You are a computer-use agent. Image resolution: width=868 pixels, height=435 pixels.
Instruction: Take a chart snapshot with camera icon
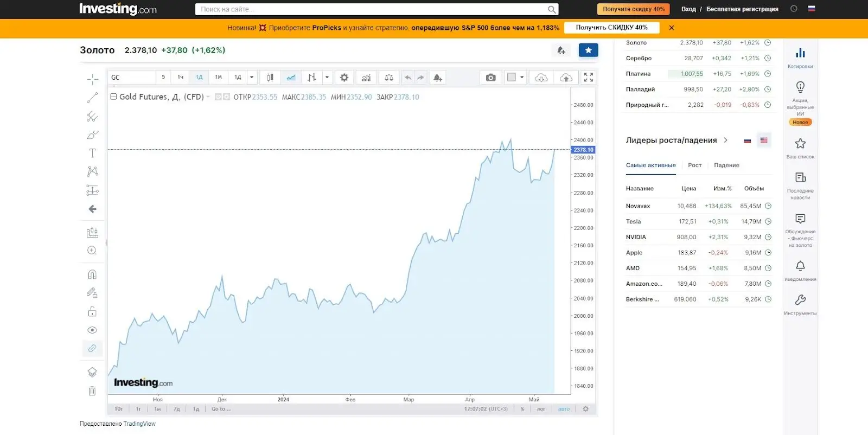click(491, 78)
